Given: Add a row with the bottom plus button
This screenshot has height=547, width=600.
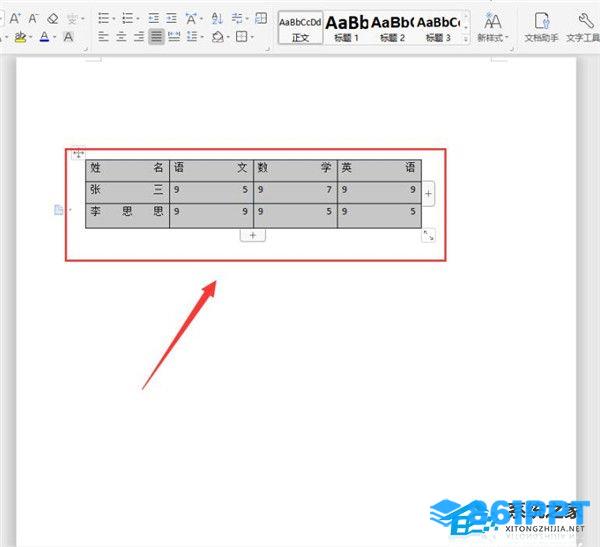Looking at the screenshot, I should tap(253, 235).
